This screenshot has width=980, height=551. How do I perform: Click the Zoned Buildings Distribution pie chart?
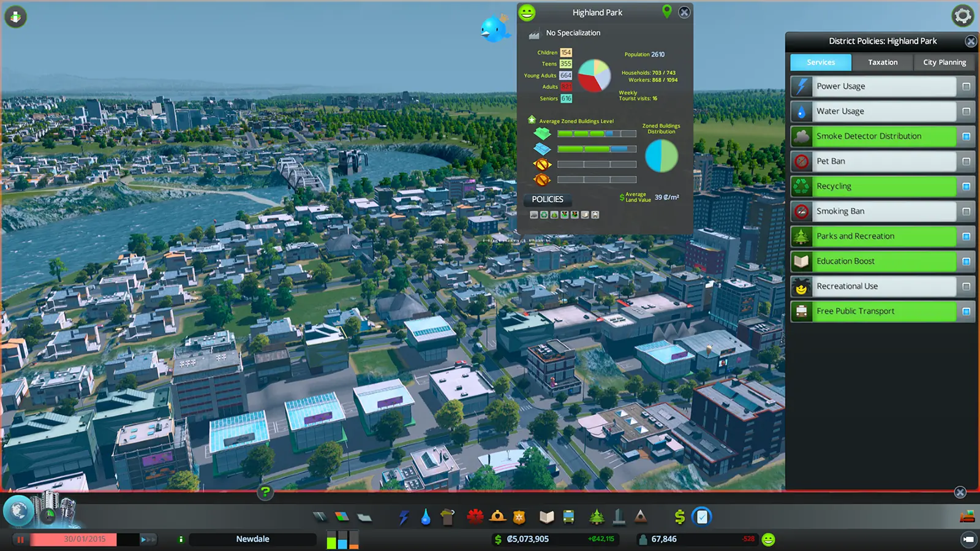coord(661,156)
